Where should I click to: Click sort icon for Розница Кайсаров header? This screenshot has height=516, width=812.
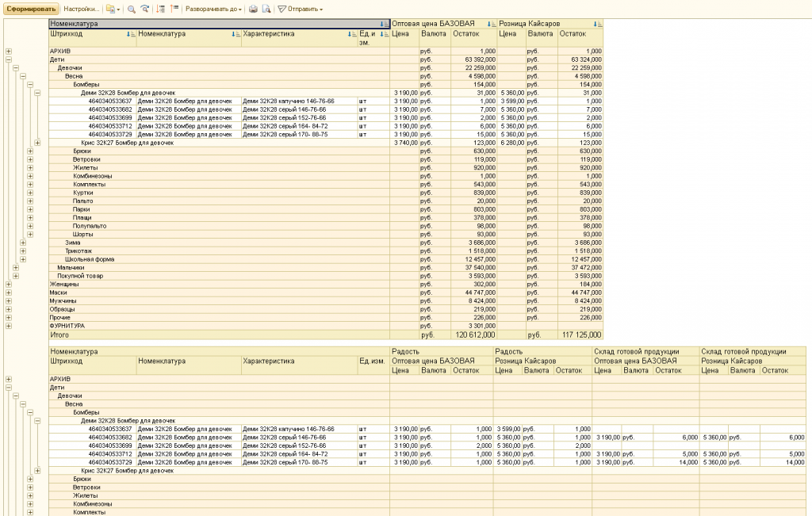coord(598,24)
